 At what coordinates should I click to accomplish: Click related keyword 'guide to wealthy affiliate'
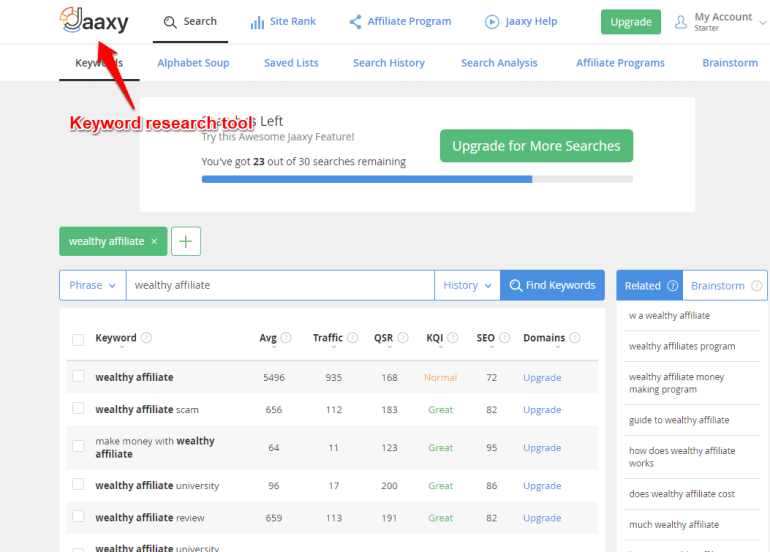[x=679, y=420]
